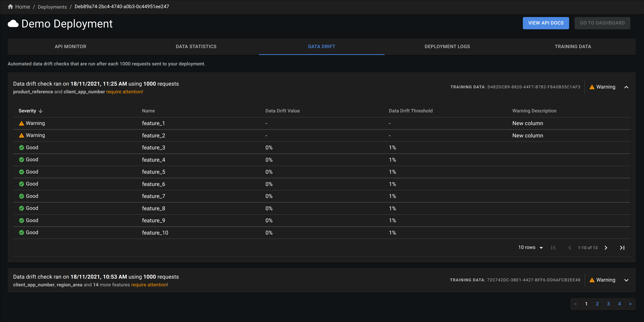Open the 10 rows per page dropdown

pos(531,248)
